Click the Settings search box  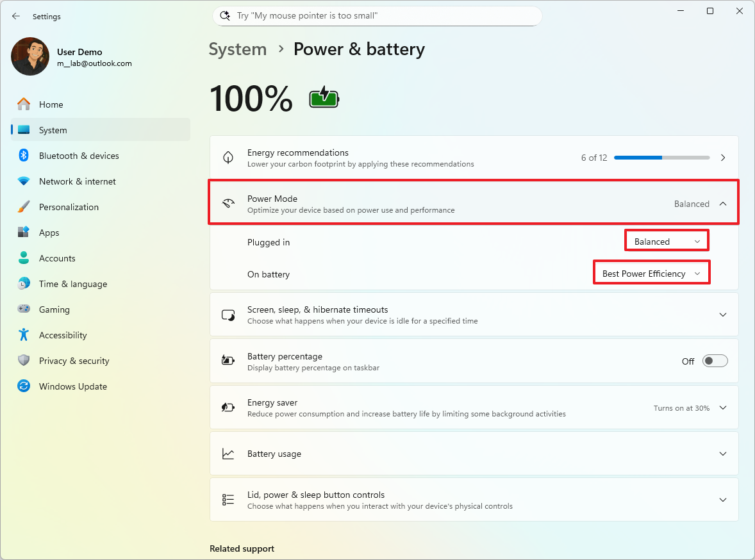(x=377, y=15)
